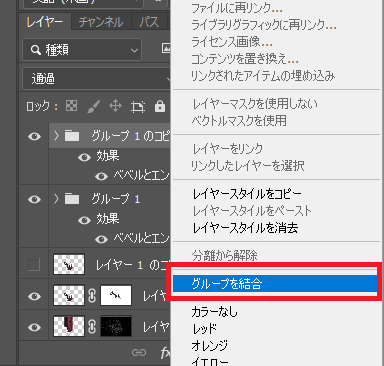The width and height of the screenshot is (384, 366).
Task: Show the hidden レイヤー 1 のコピー layer
Action: tap(34, 265)
